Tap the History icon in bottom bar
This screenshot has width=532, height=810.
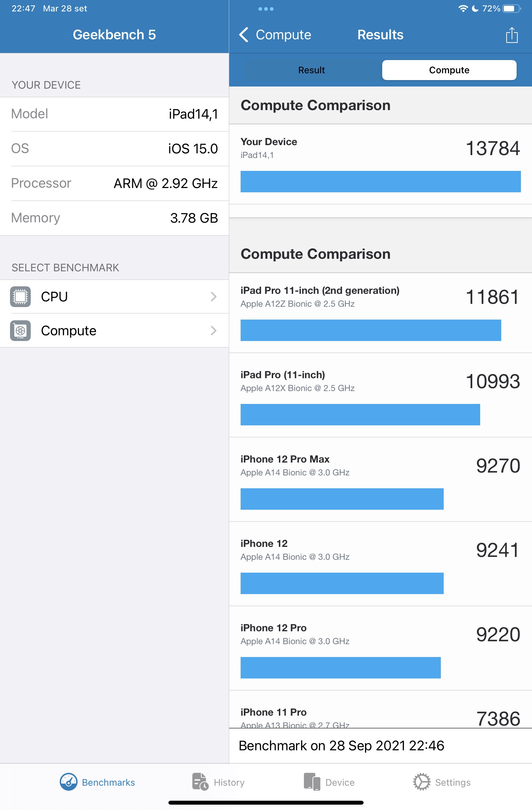pyautogui.click(x=200, y=782)
